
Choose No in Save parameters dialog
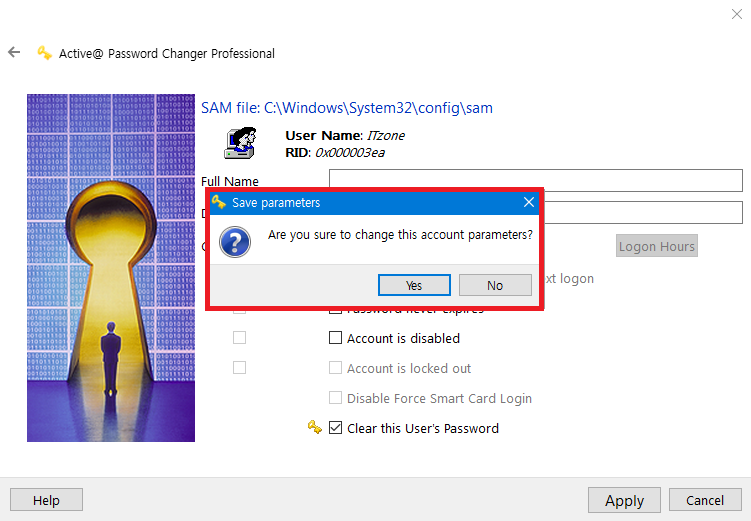[495, 285]
